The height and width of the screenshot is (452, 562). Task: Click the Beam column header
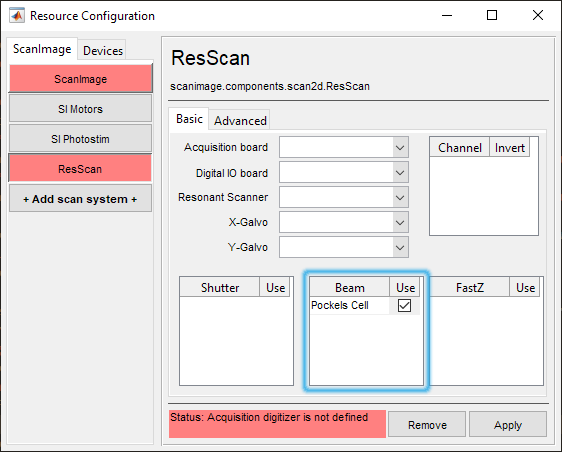tap(349, 287)
